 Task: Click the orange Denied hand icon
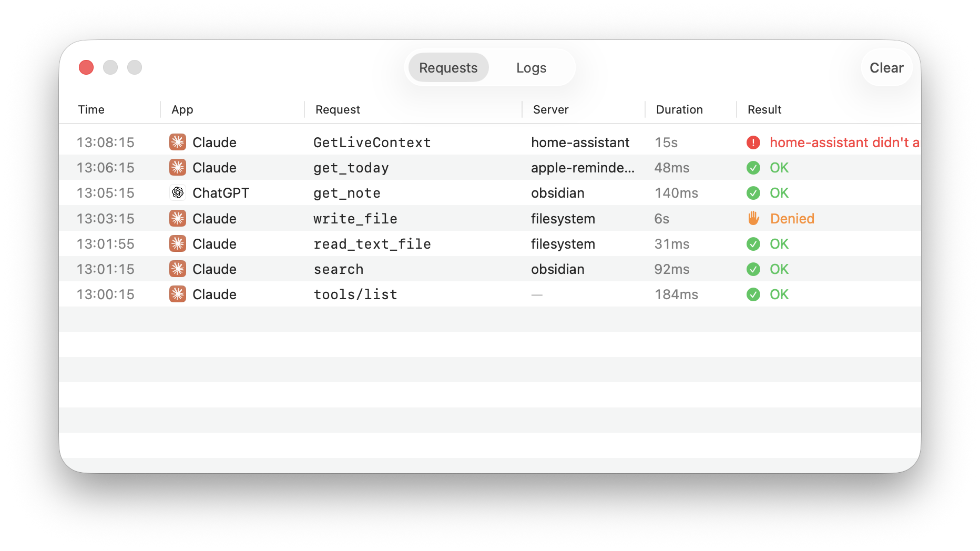click(x=753, y=218)
